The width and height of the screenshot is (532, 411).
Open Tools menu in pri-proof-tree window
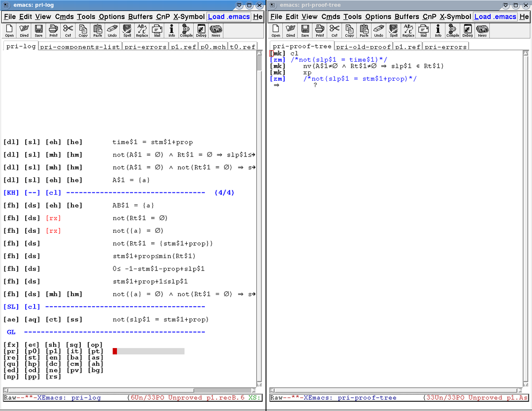(352, 16)
